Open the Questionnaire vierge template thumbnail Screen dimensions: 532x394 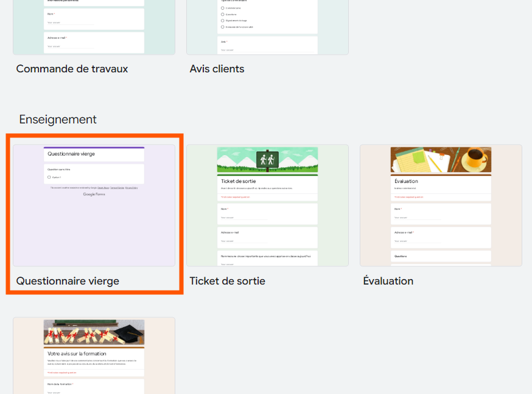[94, 206]
